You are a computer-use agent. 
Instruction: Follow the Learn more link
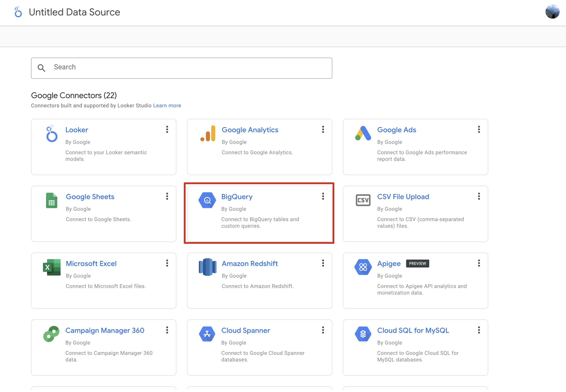[167, 106]
